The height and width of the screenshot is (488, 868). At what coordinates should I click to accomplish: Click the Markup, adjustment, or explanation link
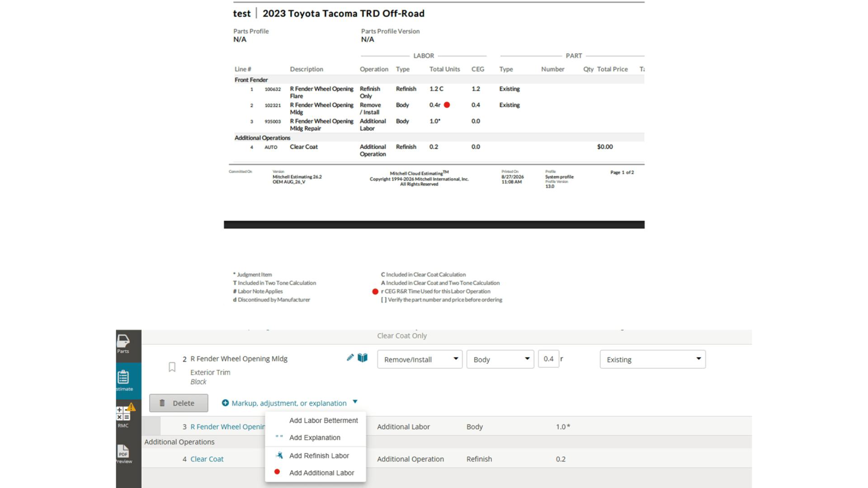pos(289,403)
